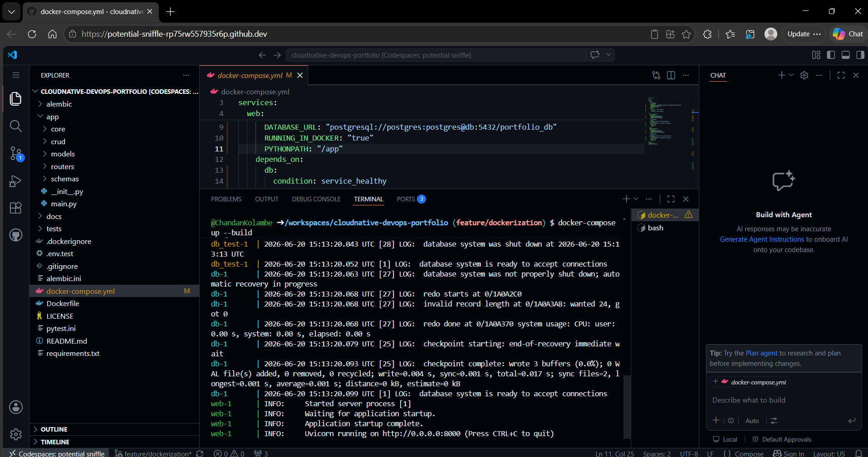Expand the routers folder
The height and width of the screenshot is (457, 868).
pyautogui.click(x=114, y=166)
